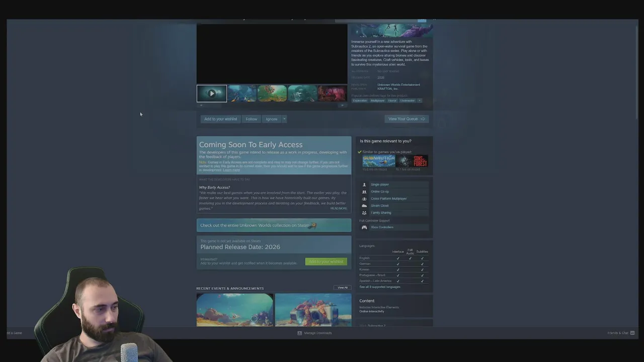Open the second recent event image with the vehicle
Screen dimensions: 644x362
(313, 310)
